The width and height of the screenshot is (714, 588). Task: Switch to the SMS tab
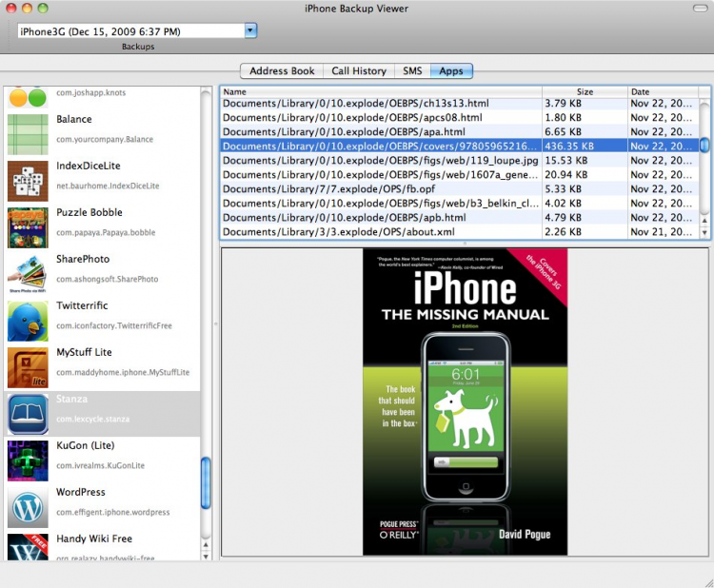pyautogui.click(x=412, y=71)
